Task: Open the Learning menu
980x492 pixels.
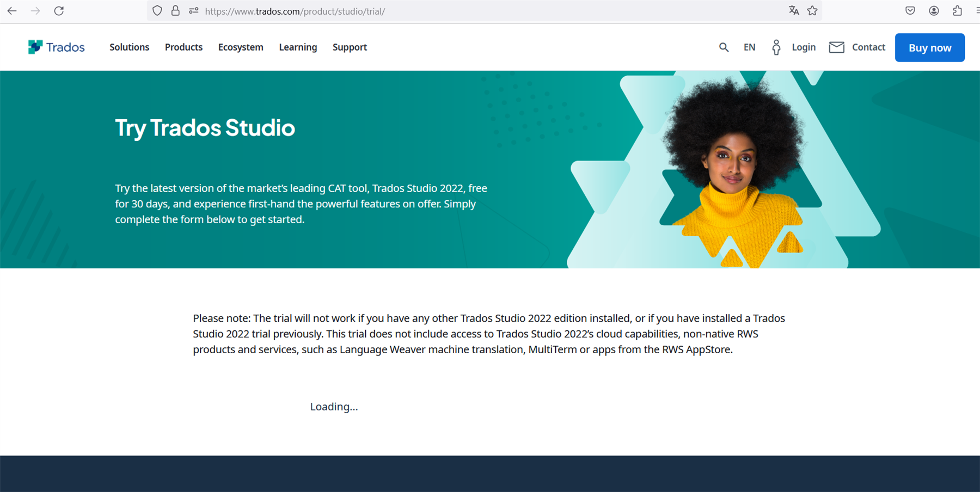Action: click(298, 47)
